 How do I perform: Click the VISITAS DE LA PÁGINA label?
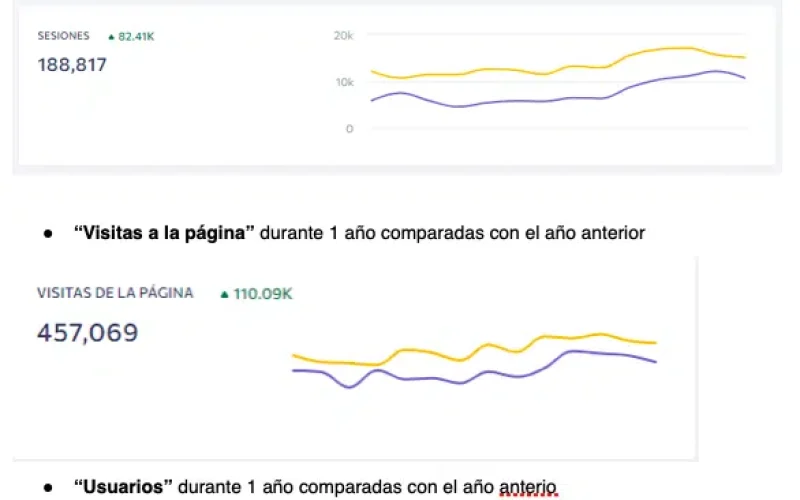[x=115, y=293]
